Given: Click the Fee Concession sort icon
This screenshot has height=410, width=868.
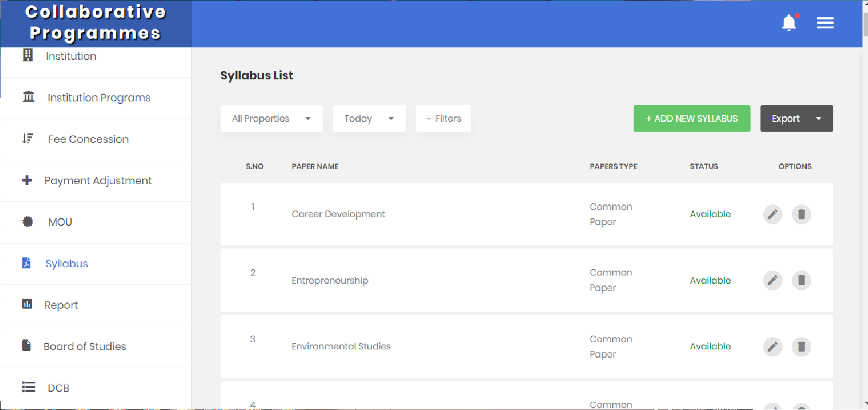Looking at the screenshot, I should (28, 138).
